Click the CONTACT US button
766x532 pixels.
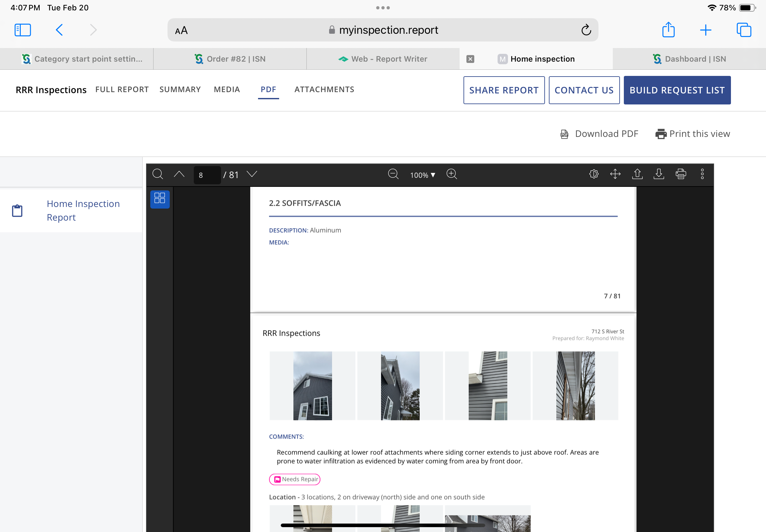click(x=584, y=90)
